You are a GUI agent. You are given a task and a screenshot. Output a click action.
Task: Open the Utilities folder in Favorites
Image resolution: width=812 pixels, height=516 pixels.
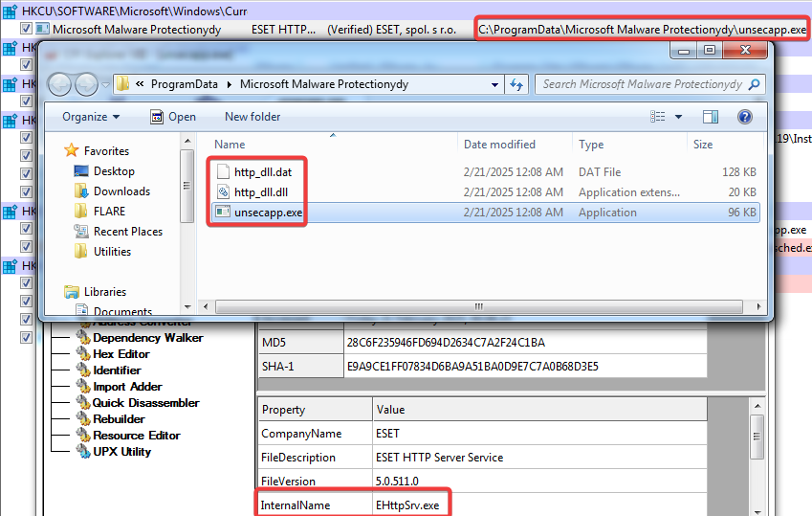112,252
